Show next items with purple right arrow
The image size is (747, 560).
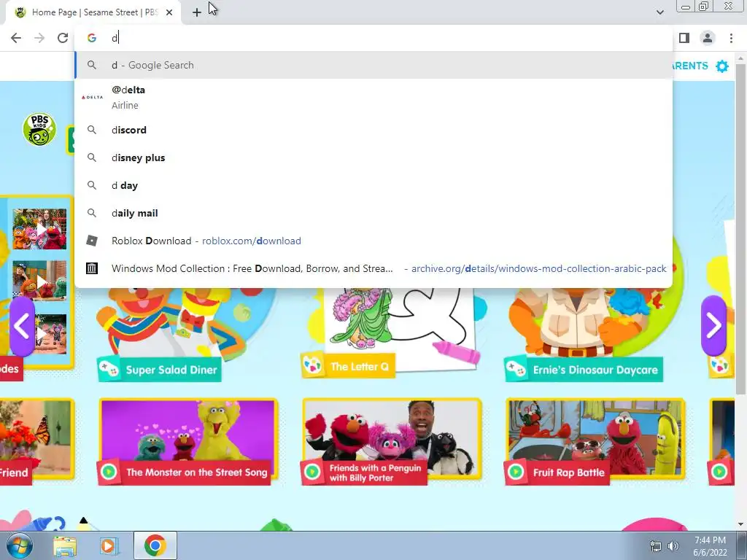(x=713, y=326)
